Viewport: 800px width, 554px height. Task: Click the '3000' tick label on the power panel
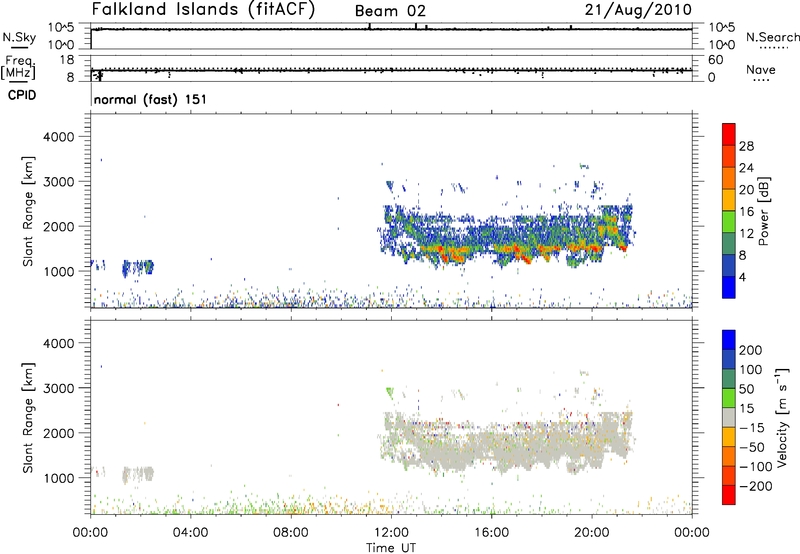click(59, 182)
